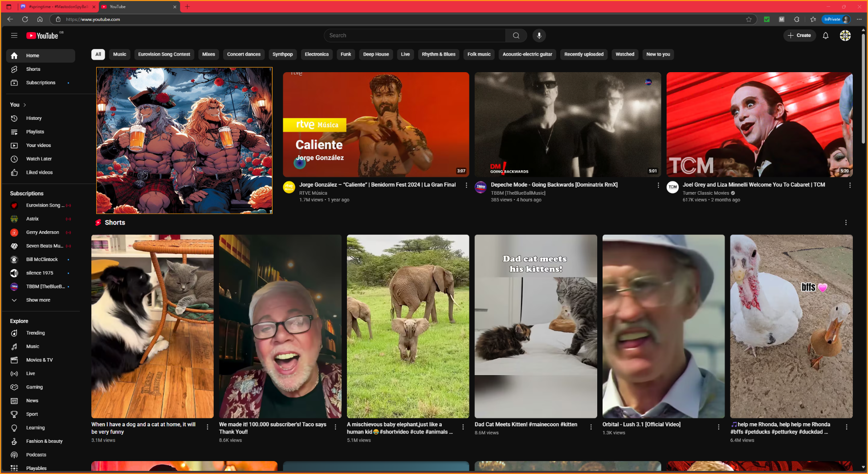Open options for dog and cat short
This screenshot has width=868, height=474.
click(x=208, y=427)
